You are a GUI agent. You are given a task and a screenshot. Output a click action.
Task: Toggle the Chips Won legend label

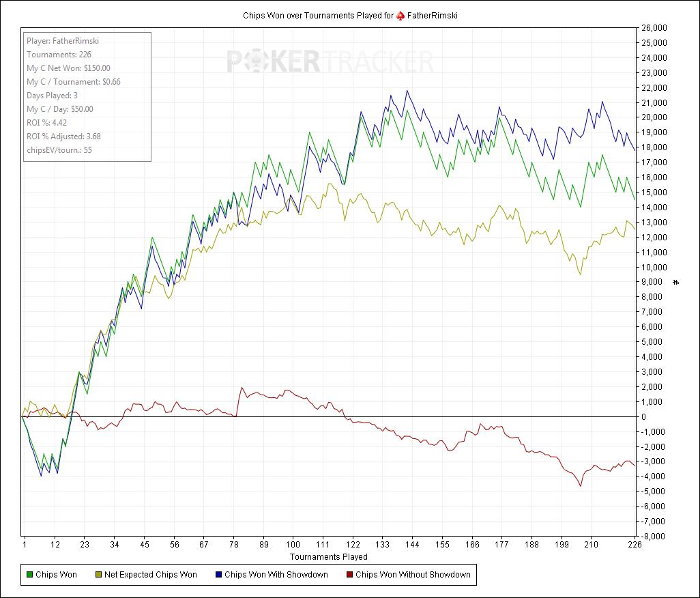(56, 575)
